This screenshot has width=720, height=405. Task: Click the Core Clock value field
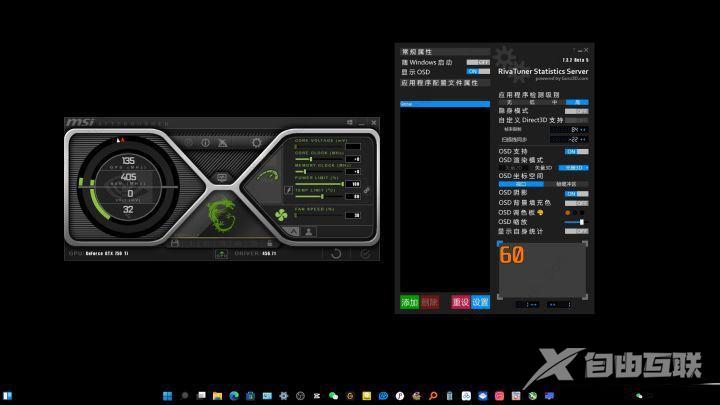(353, 159)
